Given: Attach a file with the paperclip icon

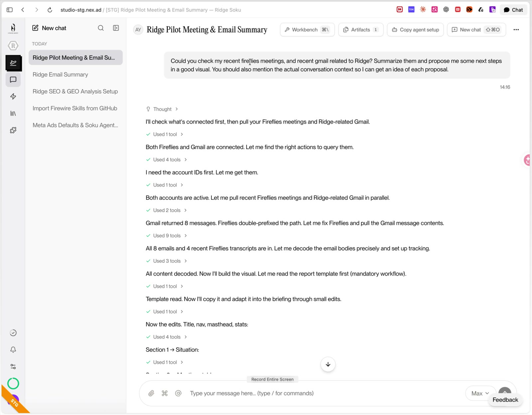Looking at the screenshot, I should (151, 393).
